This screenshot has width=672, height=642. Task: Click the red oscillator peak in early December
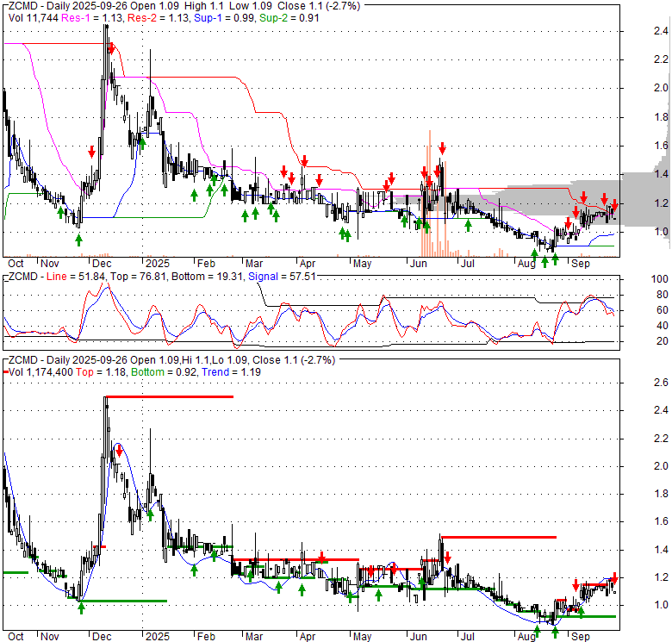tap(106, 284)
